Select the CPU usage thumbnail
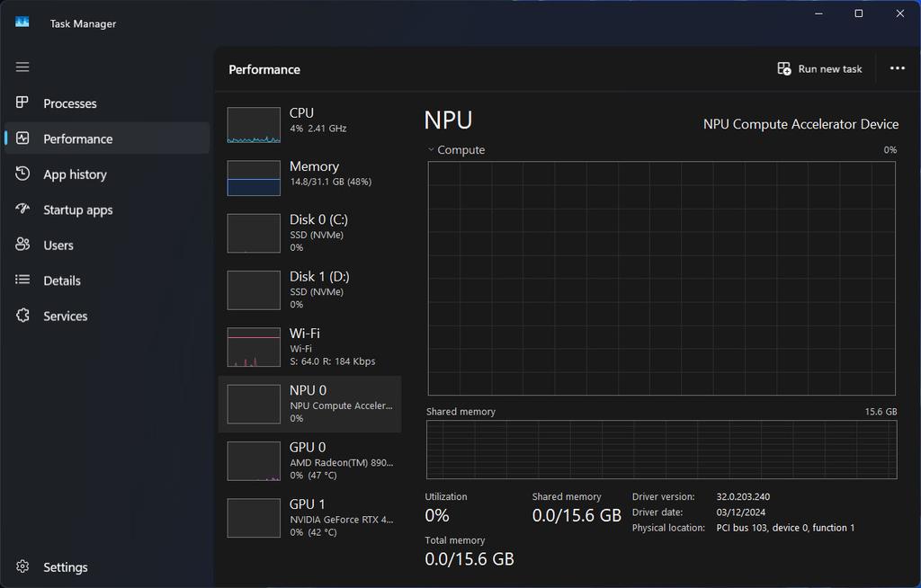 pyautogui.click(x=254, y=125)
